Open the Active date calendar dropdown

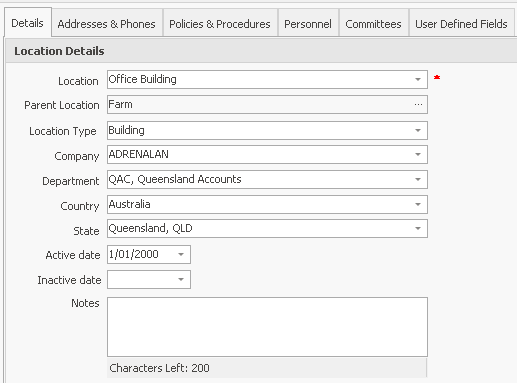181,254
